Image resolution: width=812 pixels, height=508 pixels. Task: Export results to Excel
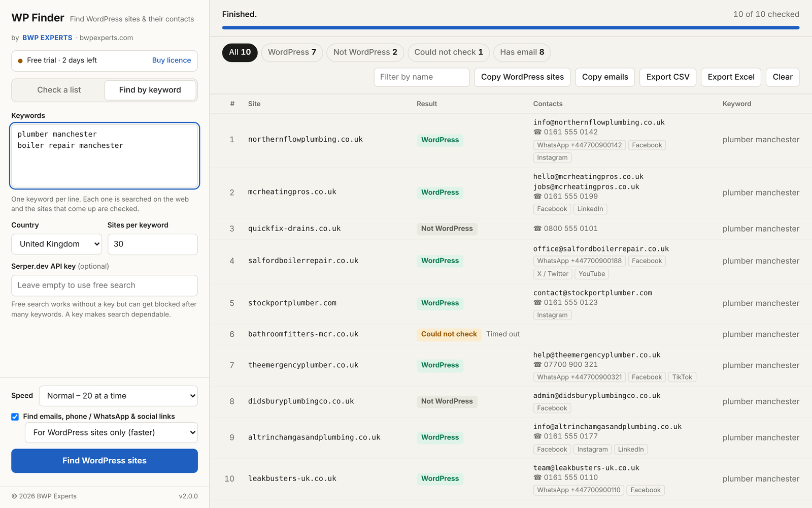click(731, 77)
